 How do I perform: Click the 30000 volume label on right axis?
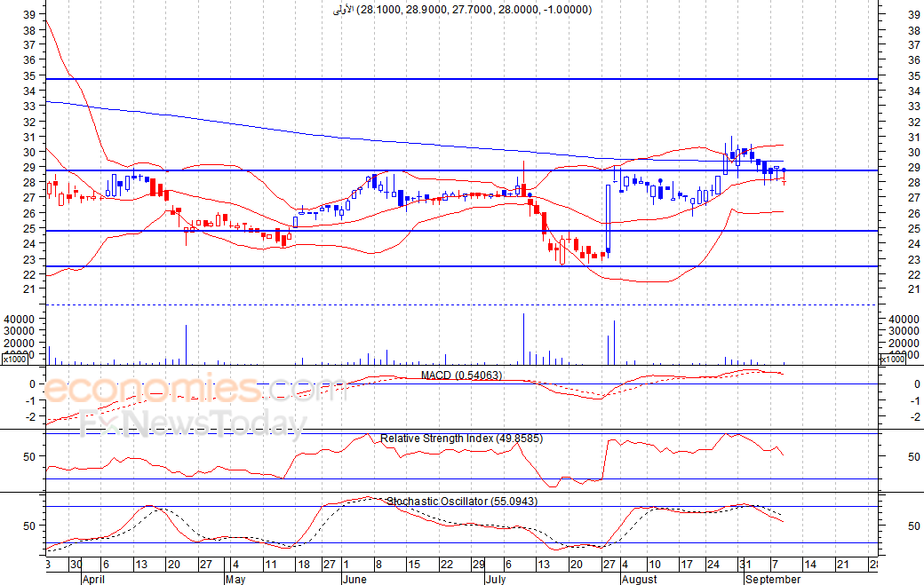tap(903, 331)
